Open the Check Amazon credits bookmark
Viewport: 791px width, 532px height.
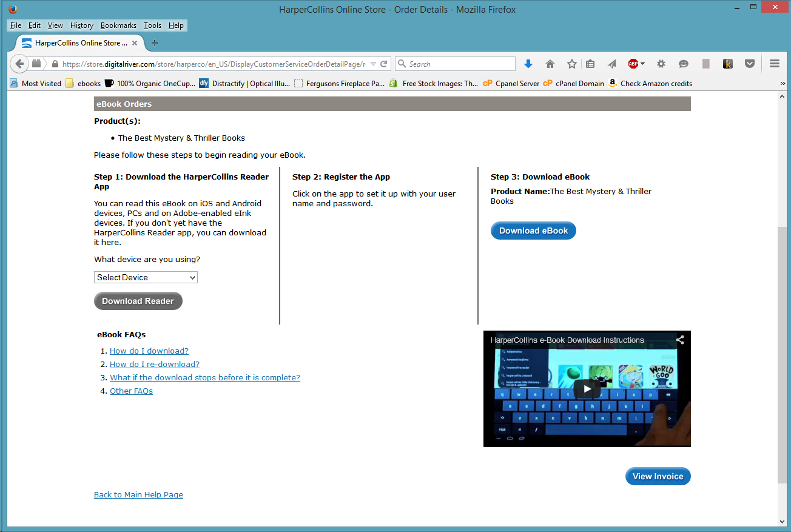(650, 84)
